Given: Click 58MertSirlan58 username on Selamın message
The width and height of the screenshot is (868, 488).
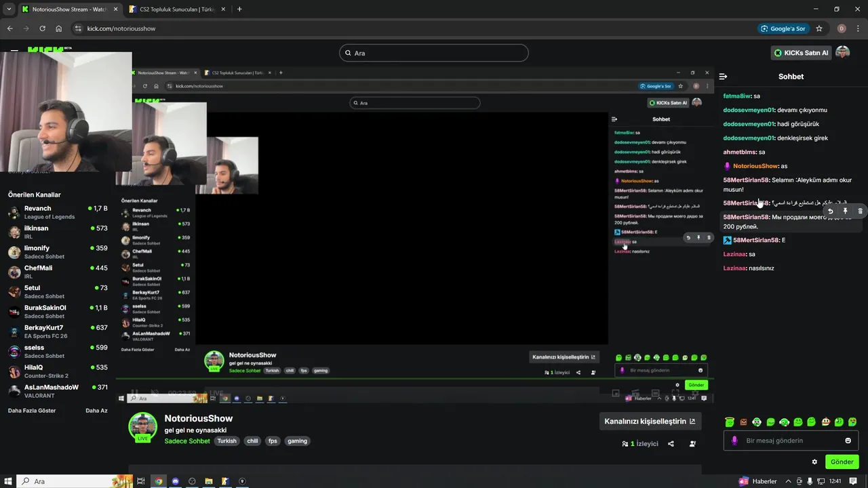Looking at the screenshot, I should click(746, 180).
